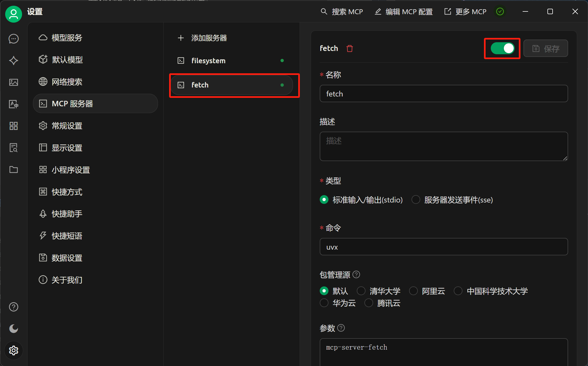588x366 pixels.
Task: Choose 阿里云 package source option
Action: [x=413, y=291]
